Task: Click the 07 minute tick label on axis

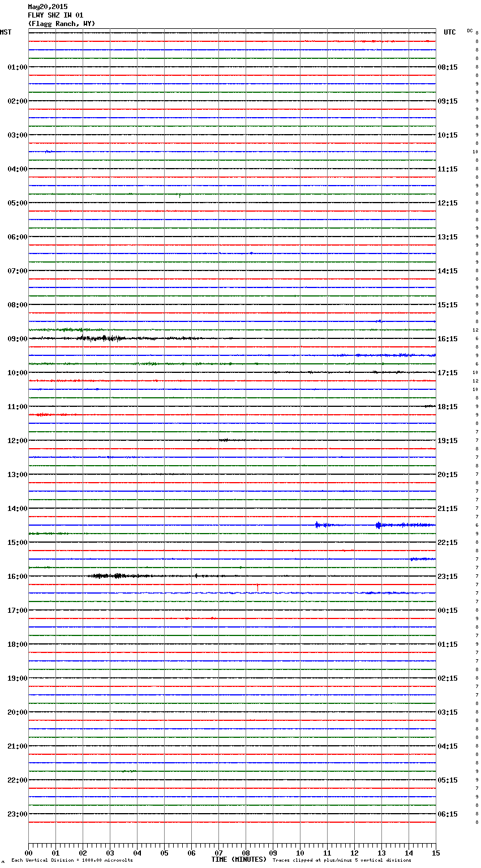Action: point(218,853)
